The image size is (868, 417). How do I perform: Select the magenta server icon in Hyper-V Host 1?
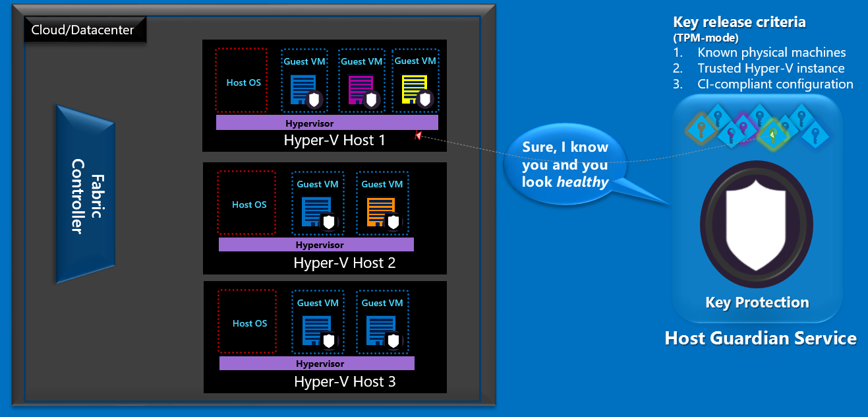click(360, 90)
